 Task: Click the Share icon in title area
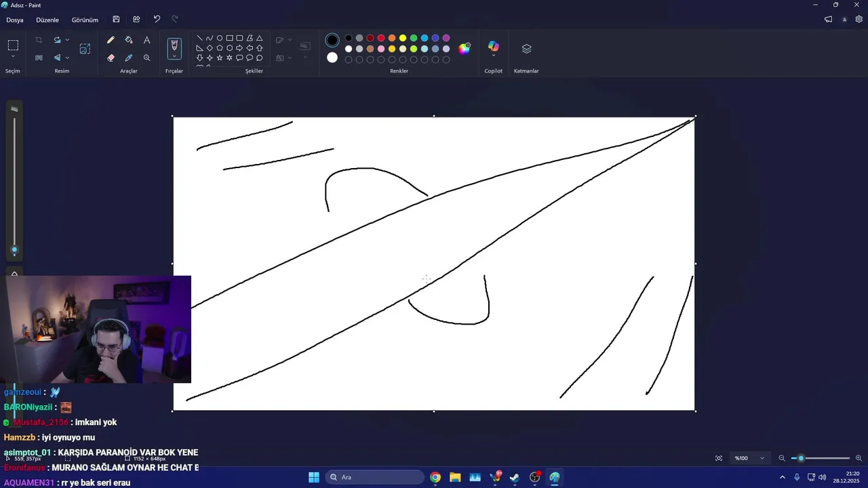pyautogui.click(x=136, y=20)
